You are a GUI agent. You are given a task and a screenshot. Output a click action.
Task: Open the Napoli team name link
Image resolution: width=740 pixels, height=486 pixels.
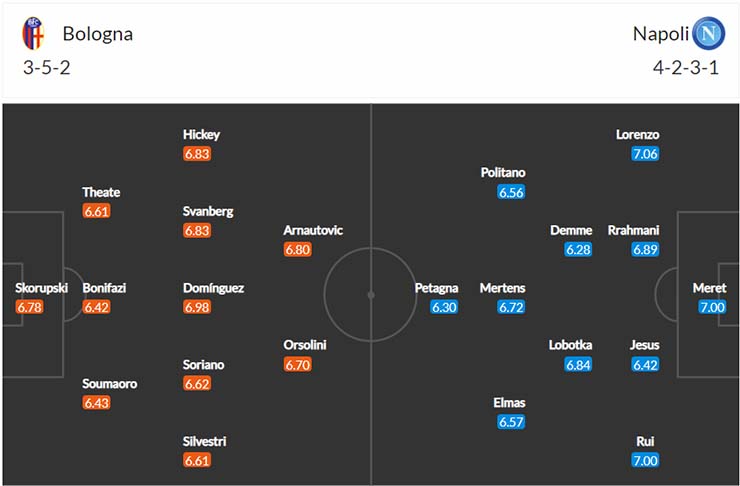661,34
